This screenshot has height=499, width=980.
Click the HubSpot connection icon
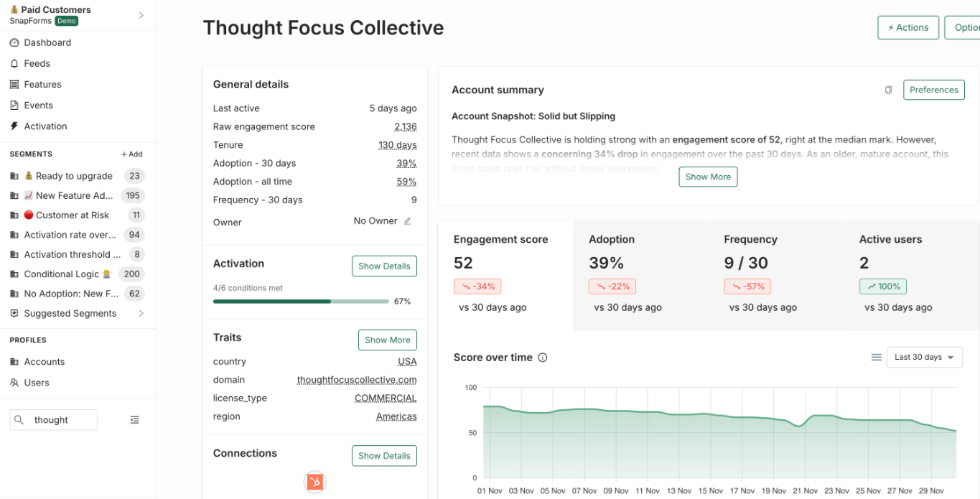315,482
